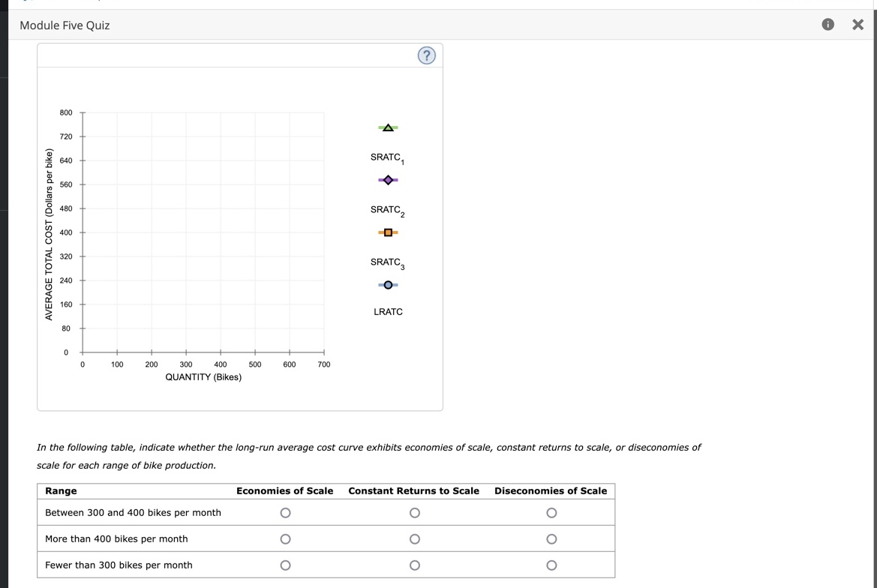Click inside the graph plotting area
The height and width of the screenshot is (588, 877).
point(203,232)
